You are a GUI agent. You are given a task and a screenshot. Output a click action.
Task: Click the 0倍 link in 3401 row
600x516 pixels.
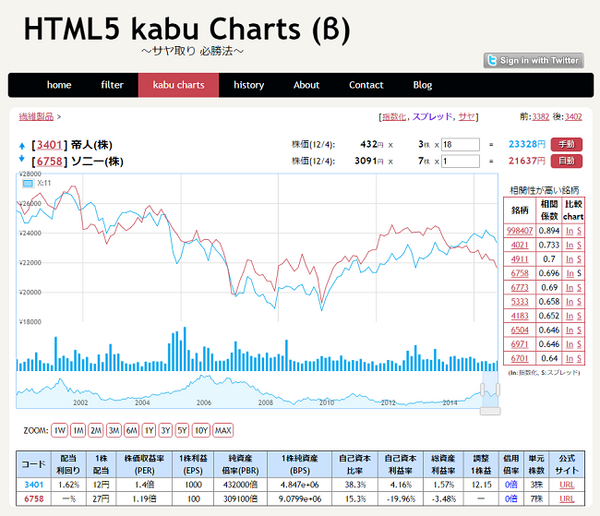click(x=511, y=485)
